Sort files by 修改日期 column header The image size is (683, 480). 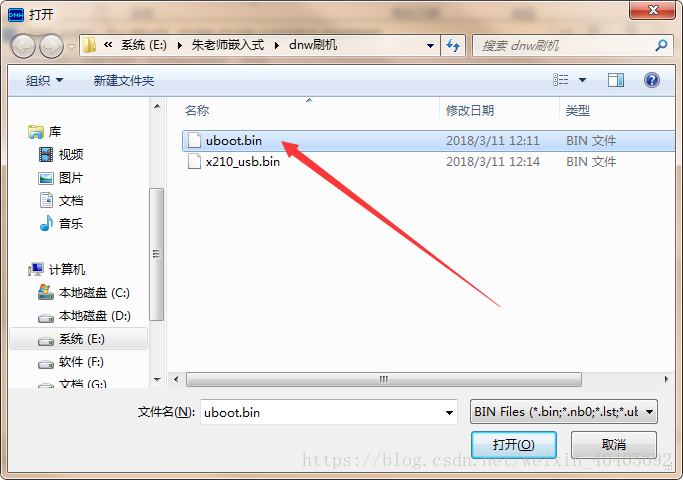point(470,110)
